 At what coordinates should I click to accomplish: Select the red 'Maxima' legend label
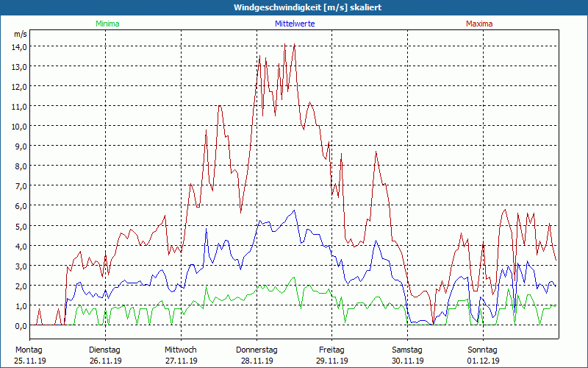tap(479, 24)
